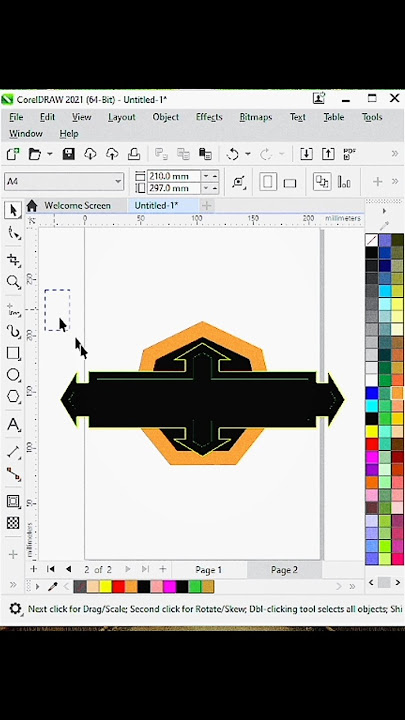The width and height of the screenshot is (405, 720).
Task: Toggle the Current Page layout button
Action: click(x=344, y=182)
